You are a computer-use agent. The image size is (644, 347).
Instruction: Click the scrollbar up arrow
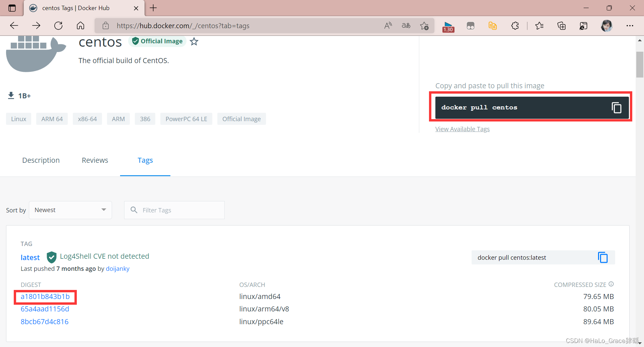[640, 40]
